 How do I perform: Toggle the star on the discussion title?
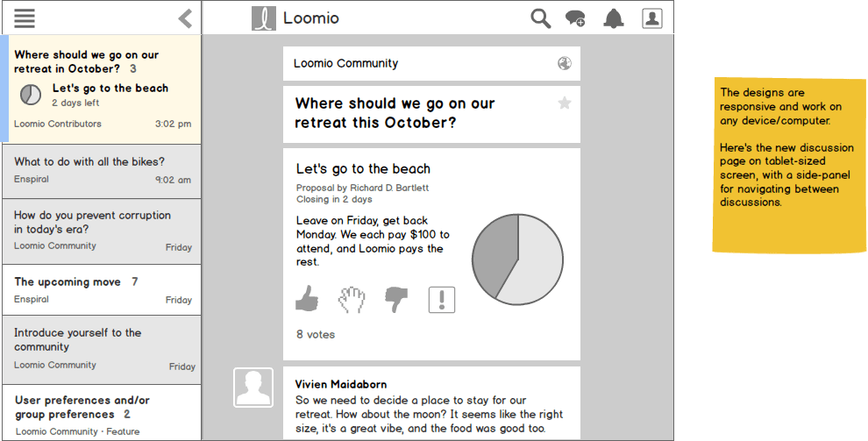point(565,103)
